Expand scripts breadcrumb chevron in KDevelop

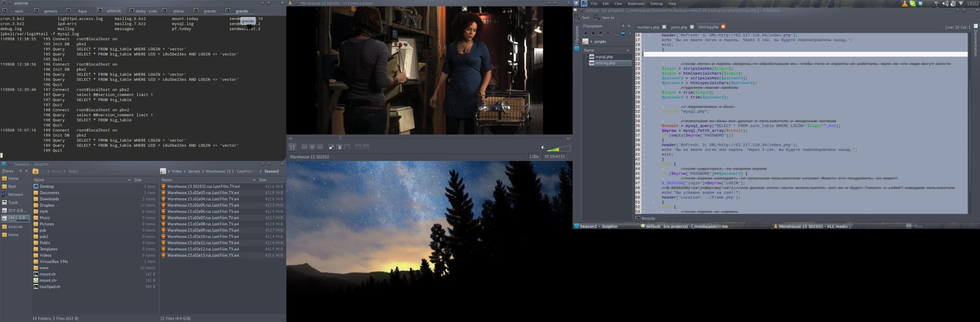591,41
